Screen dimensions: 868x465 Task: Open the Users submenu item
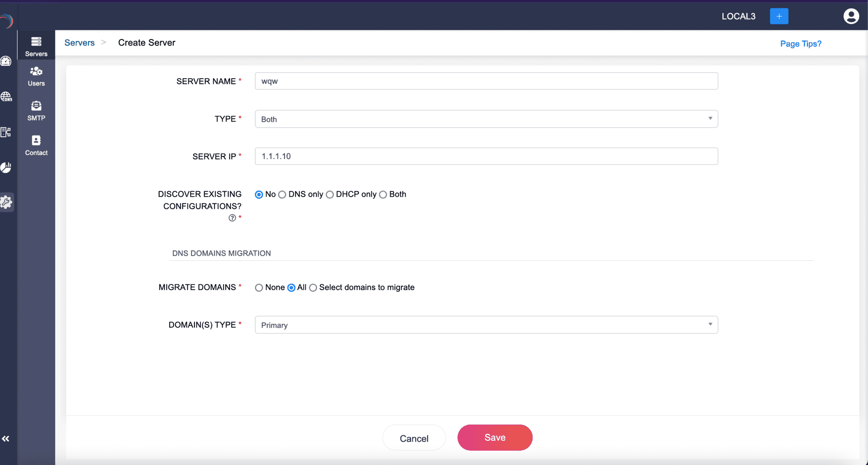pos(36,76)
